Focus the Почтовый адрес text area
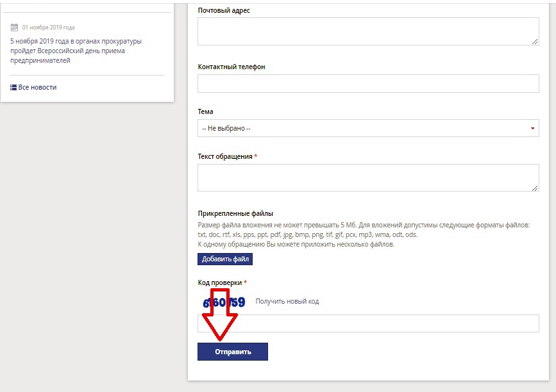Screen dimensions: 556x392 367,31
